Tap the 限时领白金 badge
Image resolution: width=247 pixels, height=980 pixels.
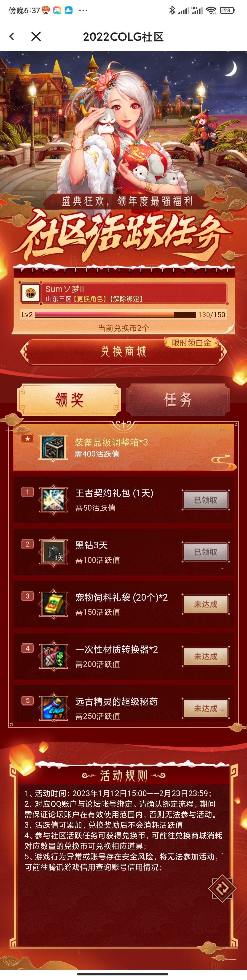coord(191,343)
